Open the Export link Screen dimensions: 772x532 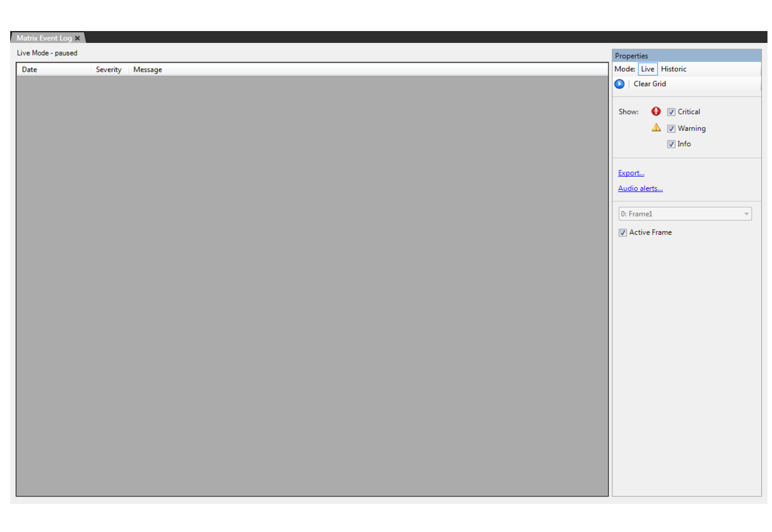[x=631, y=173]
